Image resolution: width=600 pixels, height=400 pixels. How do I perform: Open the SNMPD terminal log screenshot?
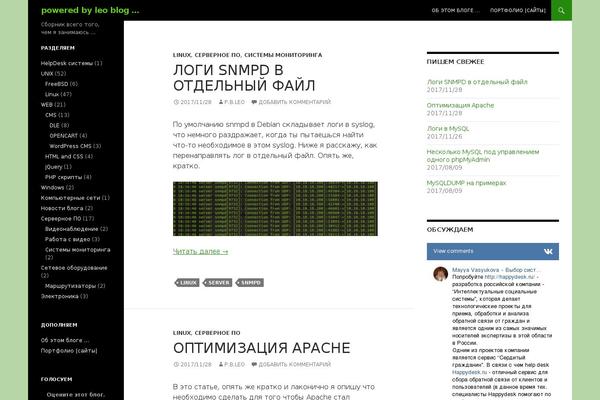pyautogui.click(x=275, y=209)
